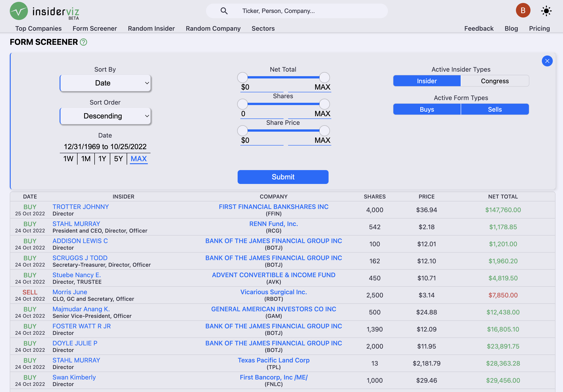
Task: Click the date range 12/31/1969 to 10/25/2022
Action: pos(105,147)
